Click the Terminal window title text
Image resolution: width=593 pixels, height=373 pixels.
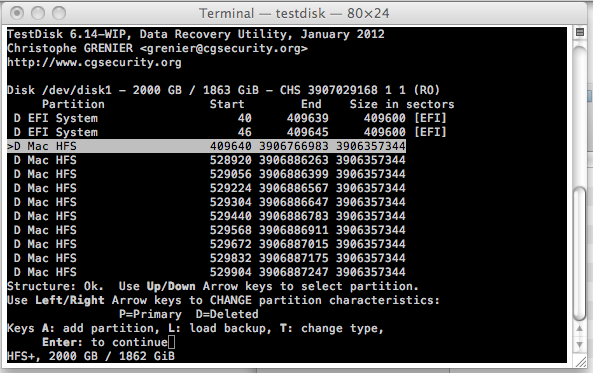294,13
